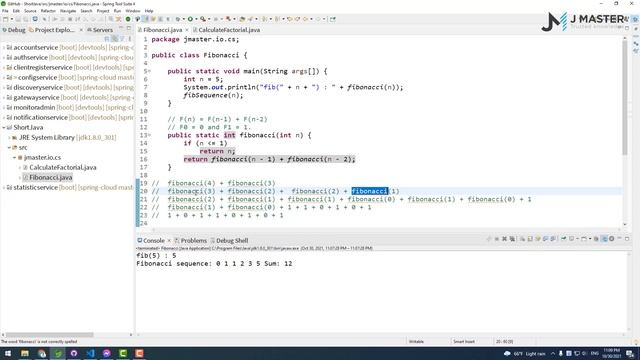Toggle Pin Console icon
The image size is (640, 360).
point(563,239)
